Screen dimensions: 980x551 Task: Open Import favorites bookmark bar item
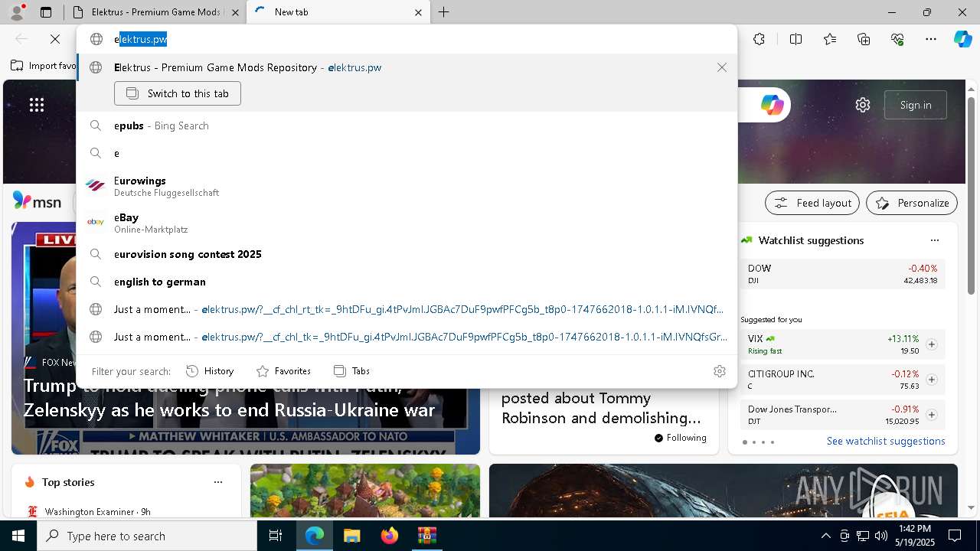44,66
